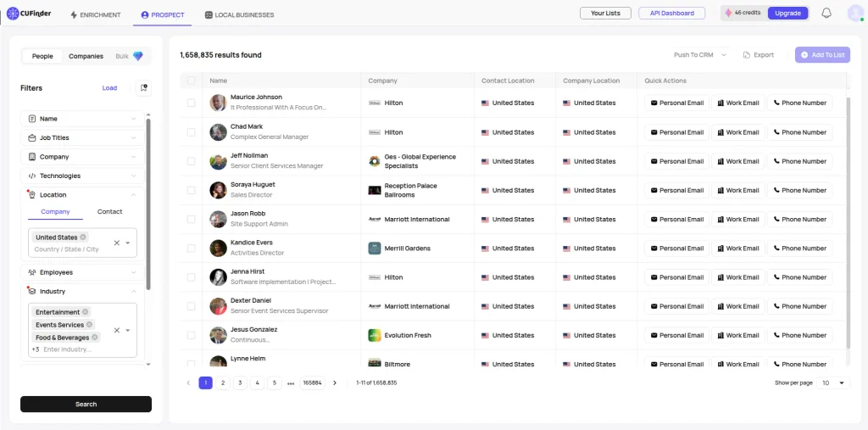Remove the Events Services industry tag
Viewport: 868px width, 430px height.
click(89, 325)
